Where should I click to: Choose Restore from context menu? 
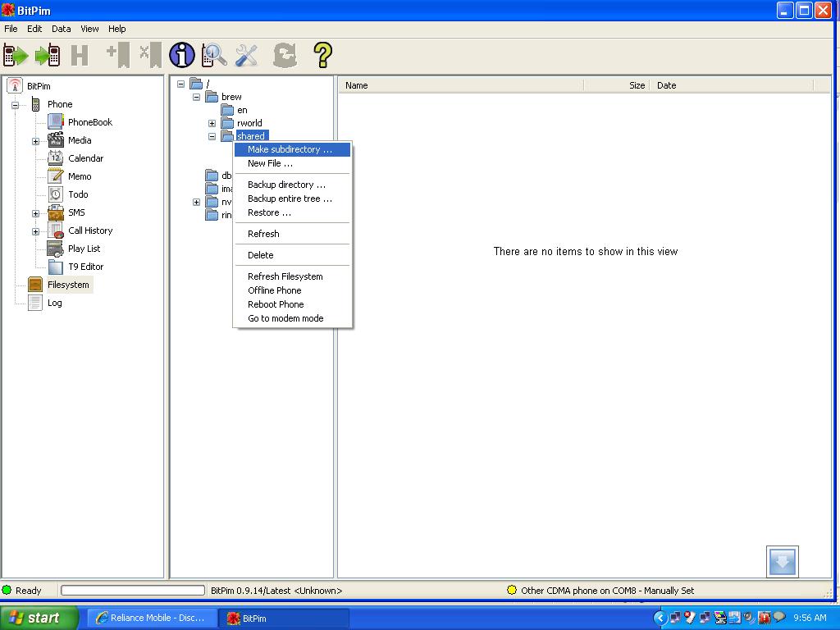pyautogui.click(x=293, y=212)
